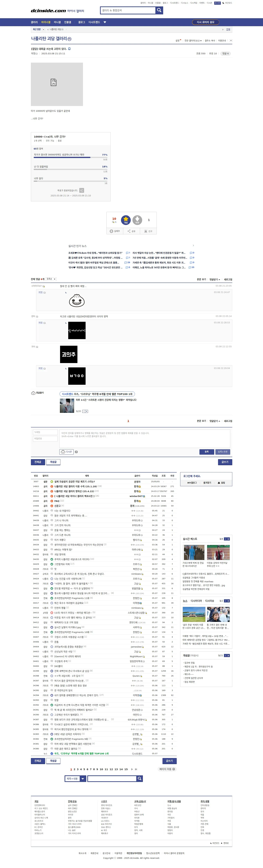Click the 디시 로터리 응모 banner button

click(x=205, y=22)
